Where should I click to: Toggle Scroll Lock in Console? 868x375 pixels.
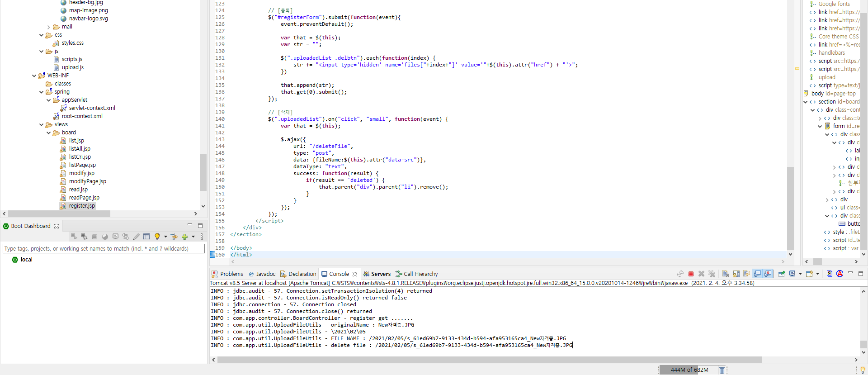pyautogui.click(x=736, y=274)
